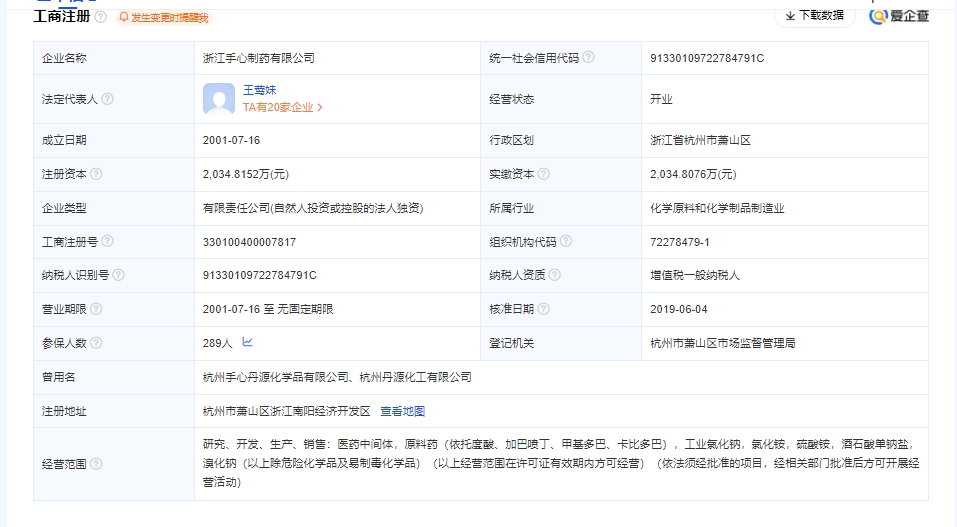Show the insured headcount trend chart icon
The image size is (957, 527).
tap(247, 342)
